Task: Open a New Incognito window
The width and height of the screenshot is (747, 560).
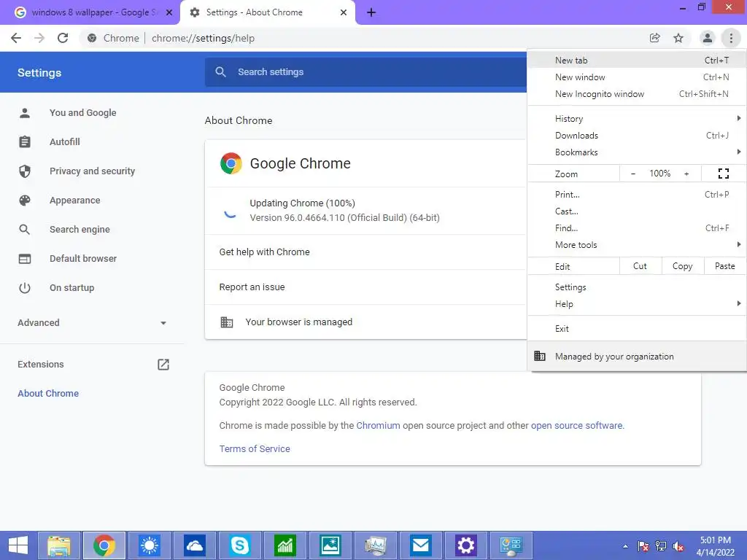Action: point(637,94)
